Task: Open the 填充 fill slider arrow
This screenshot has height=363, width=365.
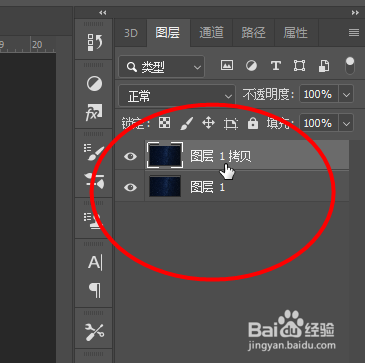Action: pos(346,124)
